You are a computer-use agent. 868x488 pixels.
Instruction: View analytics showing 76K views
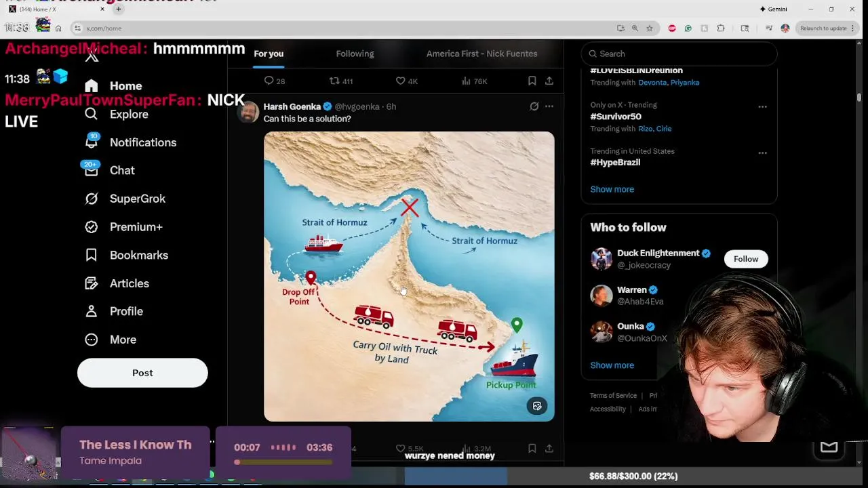pyautogui.click(x=475, y=81)
